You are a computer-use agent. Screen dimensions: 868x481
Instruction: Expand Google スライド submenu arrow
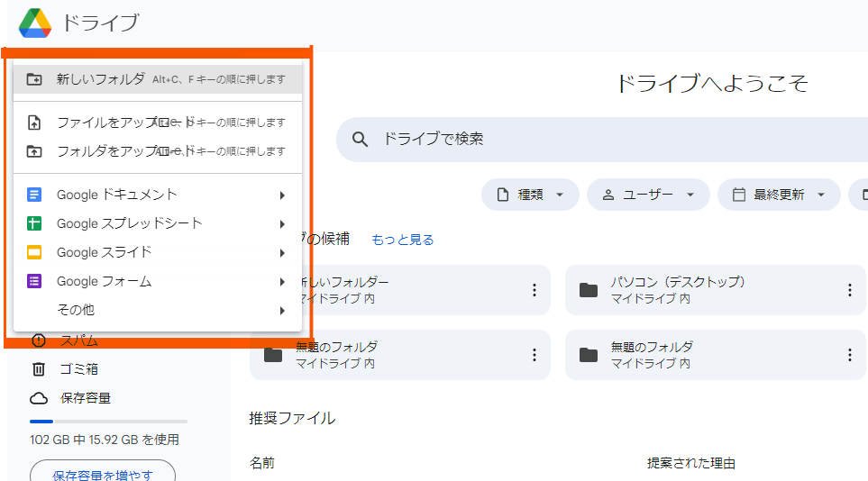point(282,253)
